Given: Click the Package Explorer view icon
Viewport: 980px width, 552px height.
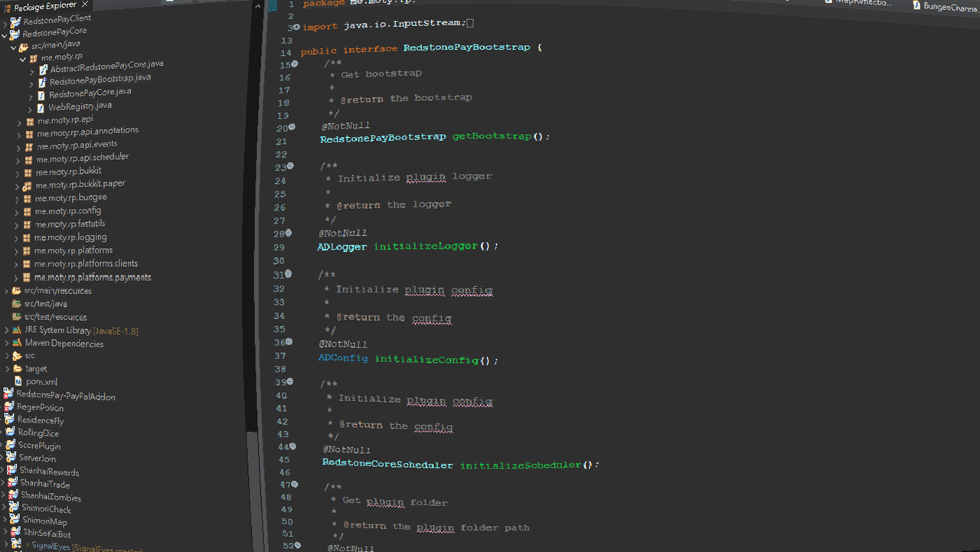Looking at the screenshot, I should click(x=8, y=8).
